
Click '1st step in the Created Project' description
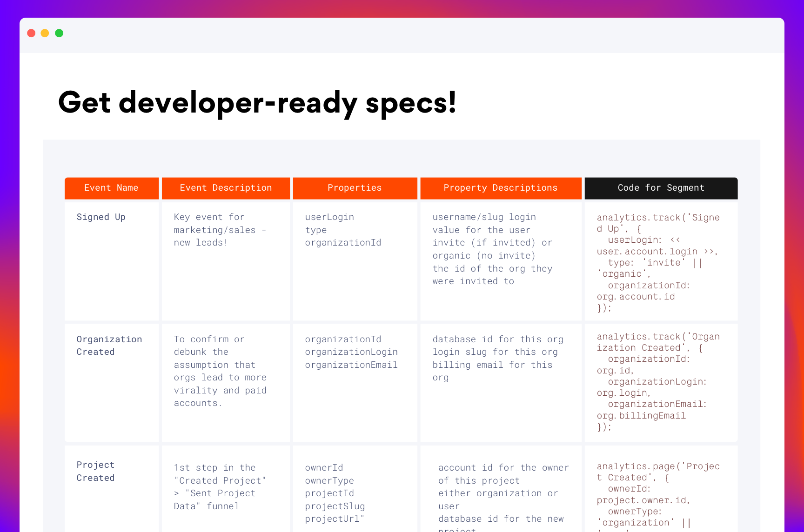click(226, 489)
